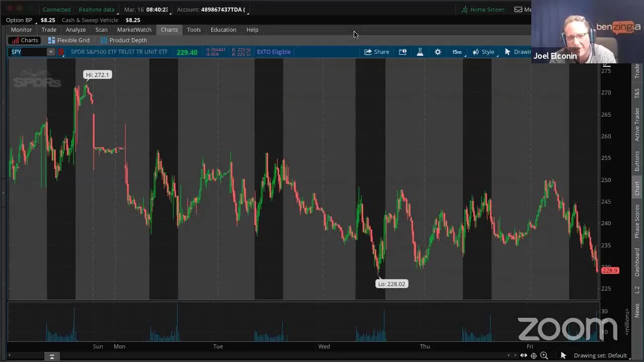Open Messages envelope icon
This screenshot has width=644, height=362.
(518, 10)
